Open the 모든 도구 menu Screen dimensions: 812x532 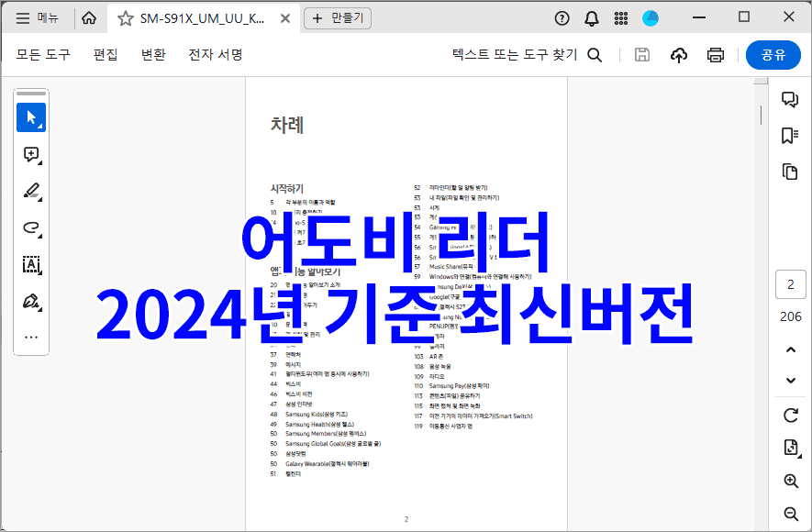[x=42, y=55]
